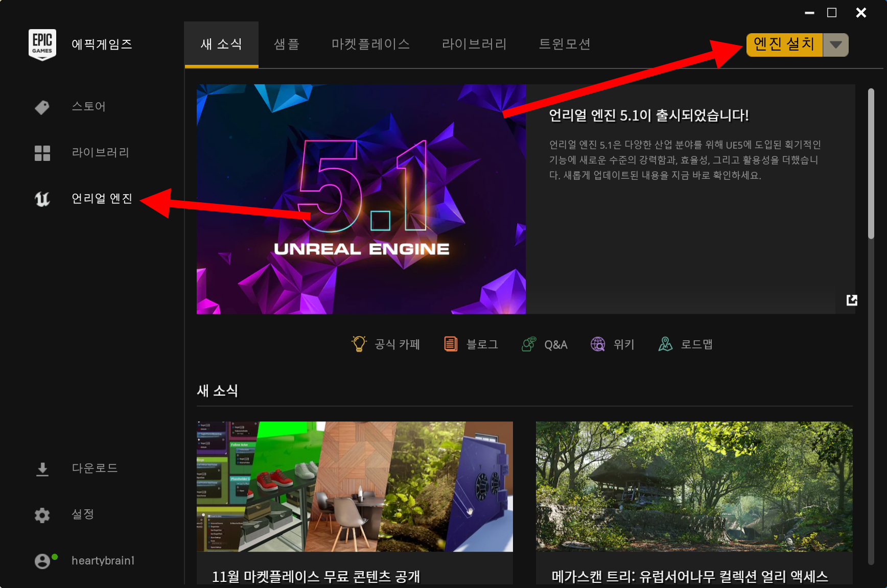Open the 메가스캔 트리 forest thumbnail

click(694, 486)
